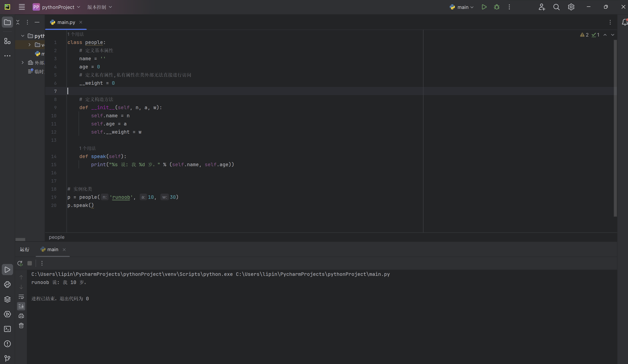Select main.py file in project tree
The width and height of the screenshot is (628, 364).
coord(40,54)
